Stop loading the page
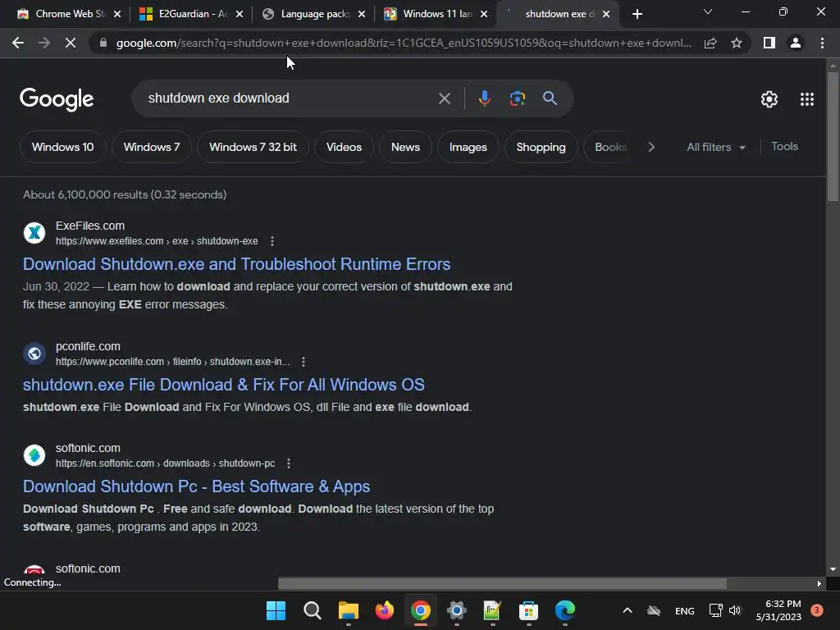Image resolution: width=840 pixels, height=630 pixels. pyautogui.click(x=71, y=43)
